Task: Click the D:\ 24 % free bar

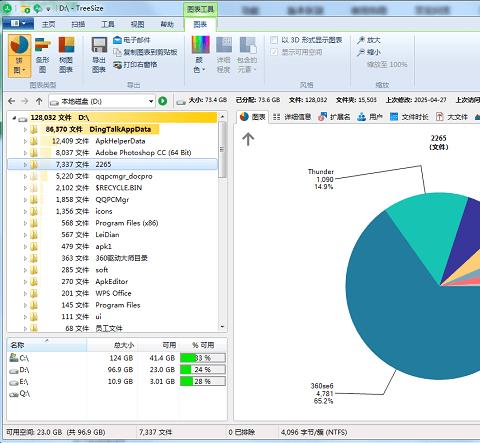Action: pos(203,370)
